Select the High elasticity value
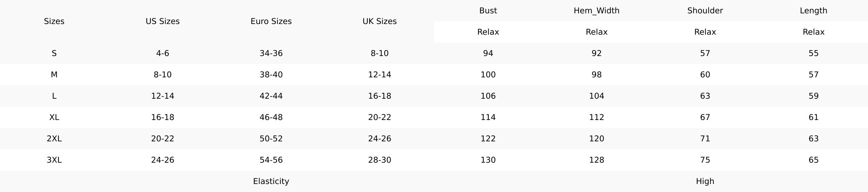Image resolution: width=868 pixels, height=192 pixels. (x=705, y=181)
